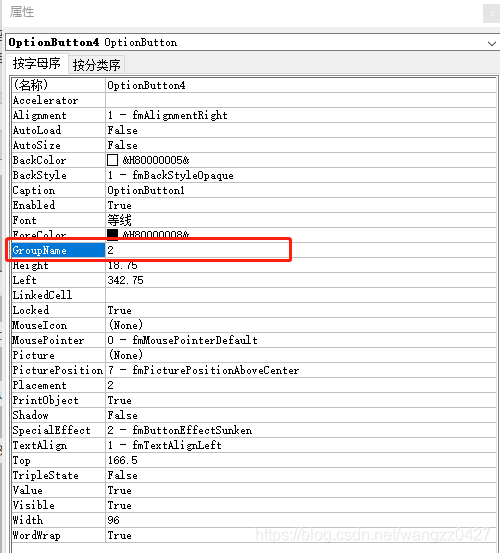Click the Locked True value
This screenshot has height=553, width=500.
(120, 310)
